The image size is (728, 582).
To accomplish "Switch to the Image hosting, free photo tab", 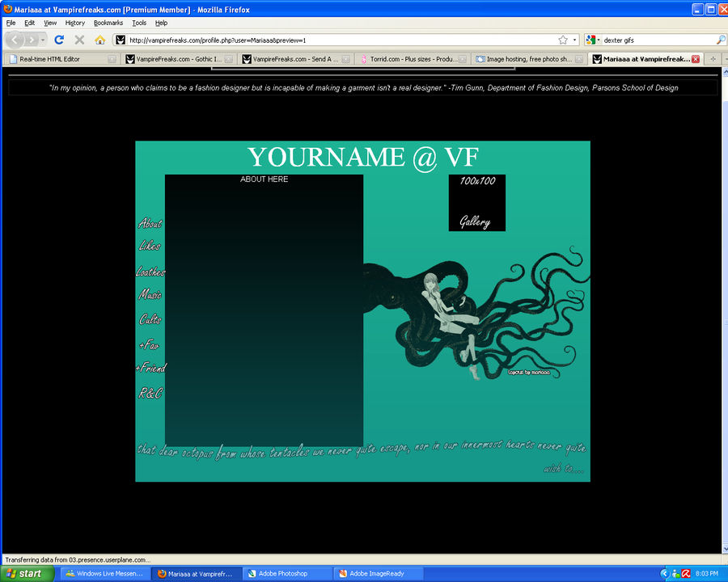I will pos(529,59).
